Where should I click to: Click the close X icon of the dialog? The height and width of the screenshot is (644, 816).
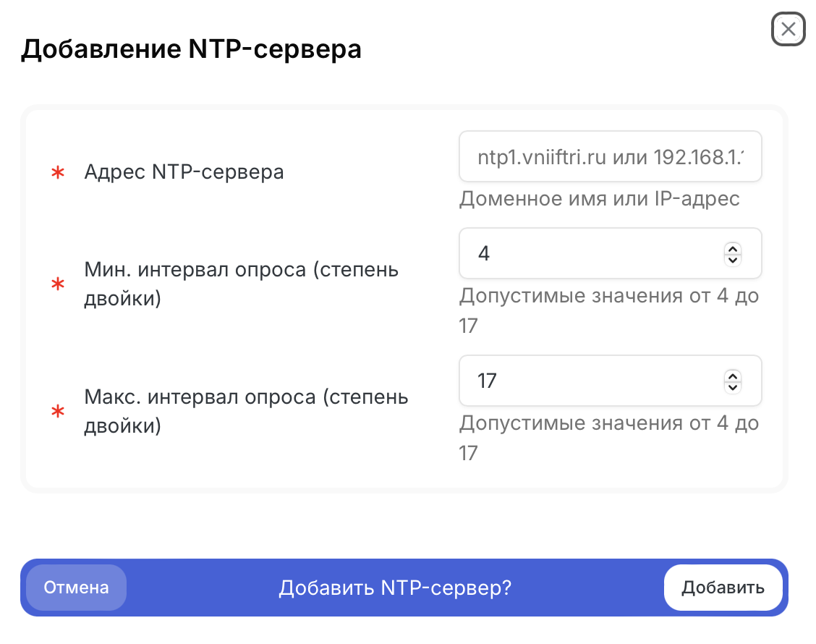[789, 30]
